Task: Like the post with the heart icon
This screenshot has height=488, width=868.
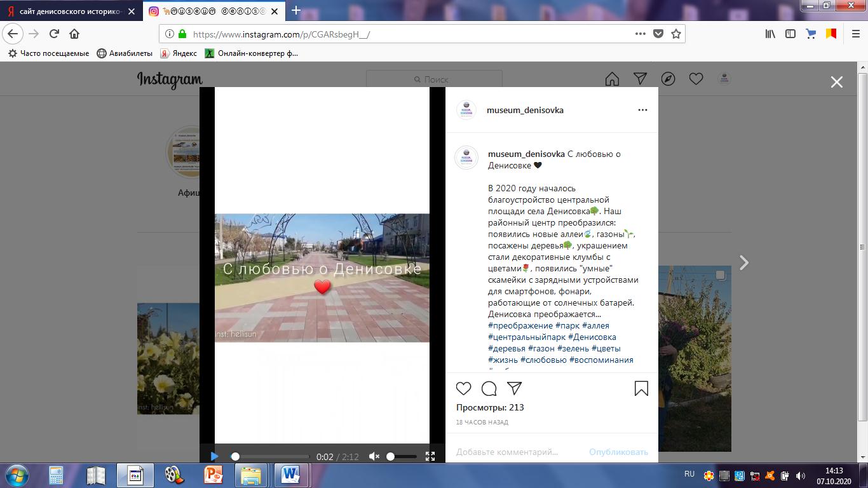Action: tap(464, 388)
